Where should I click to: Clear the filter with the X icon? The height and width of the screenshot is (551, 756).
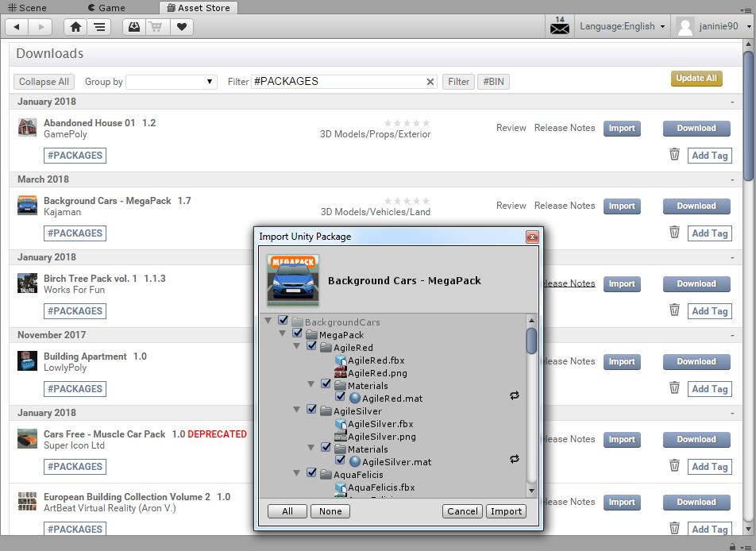(x=430, y=82)
